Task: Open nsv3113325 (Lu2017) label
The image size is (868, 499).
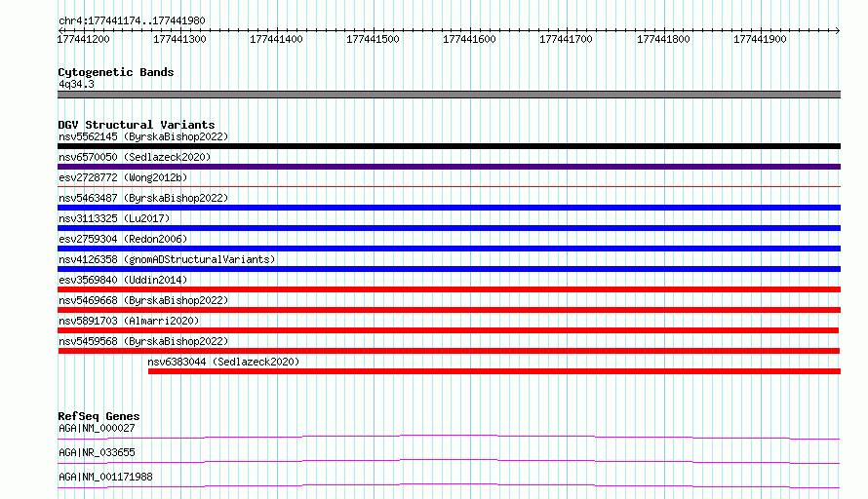Action: coord(114,218)
